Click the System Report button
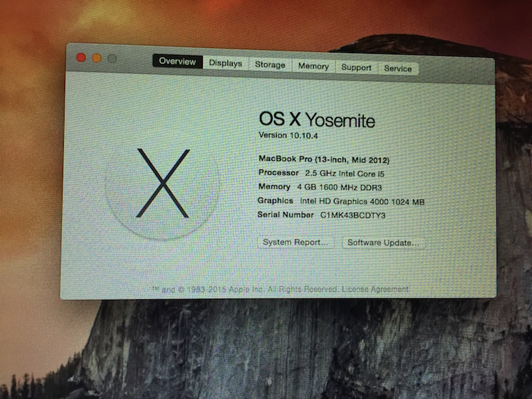Screen dimensions: 532x399 [x=295, y=242]
